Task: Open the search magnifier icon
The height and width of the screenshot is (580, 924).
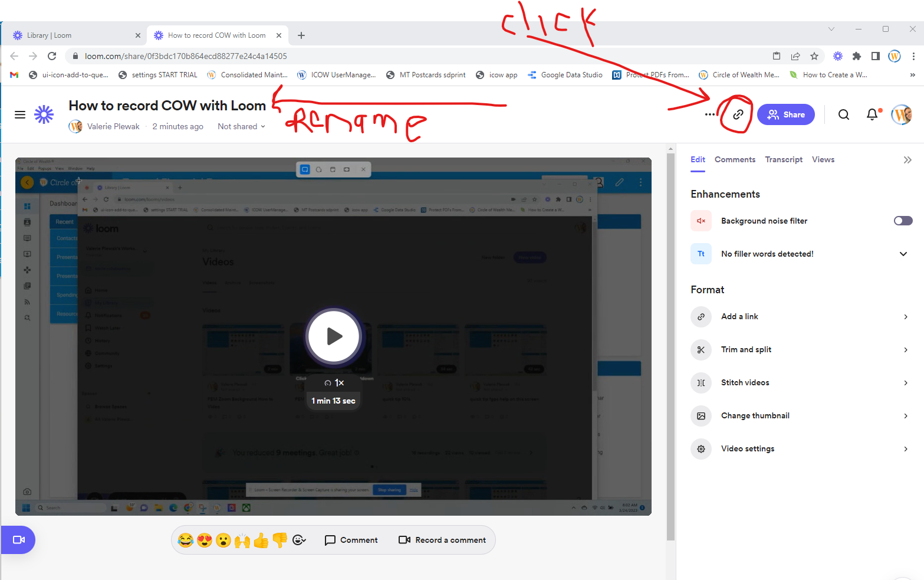Action: coord(844,114)
